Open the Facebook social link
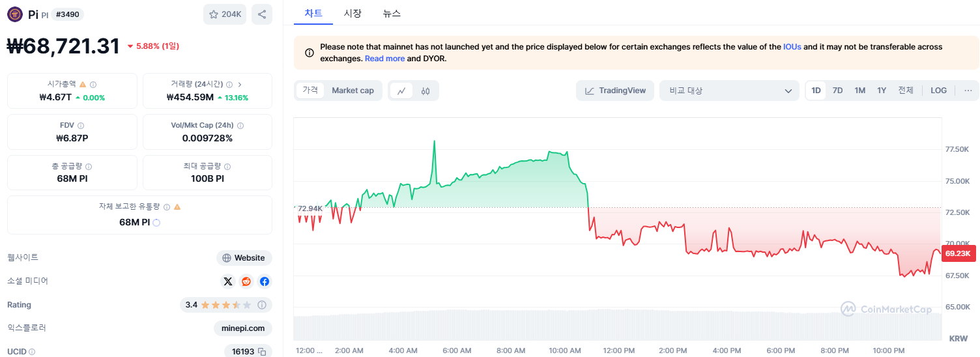Screen dimensions: 980x357 tap(265, 281)
